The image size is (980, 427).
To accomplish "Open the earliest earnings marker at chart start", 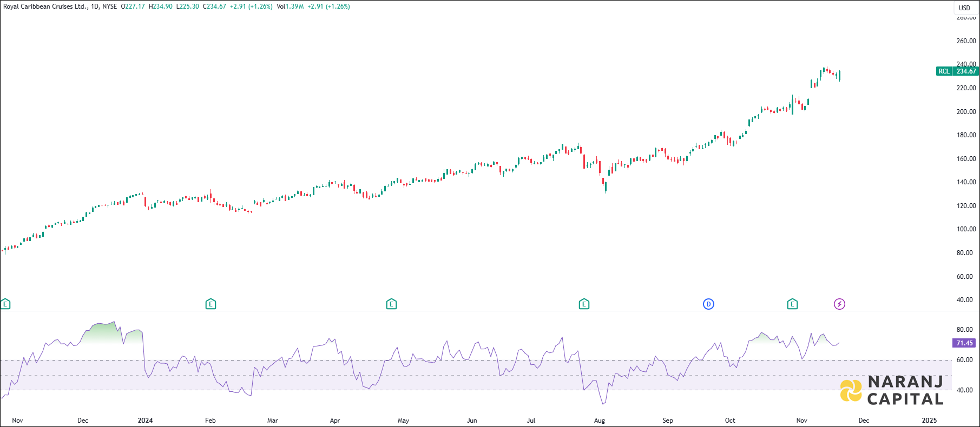I will click(5, 304).
